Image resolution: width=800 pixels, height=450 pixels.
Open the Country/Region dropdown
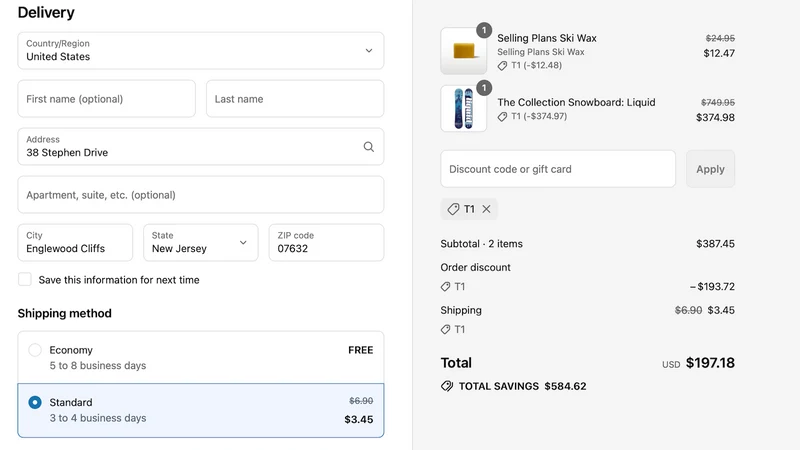(201, 51)
